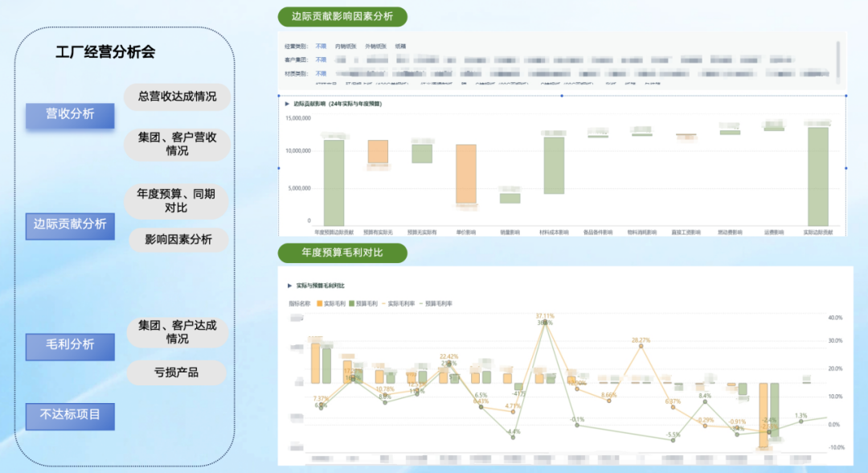Click the 年度预算边际贡献 green bar

pyautogui.click(x=334, y=183)
